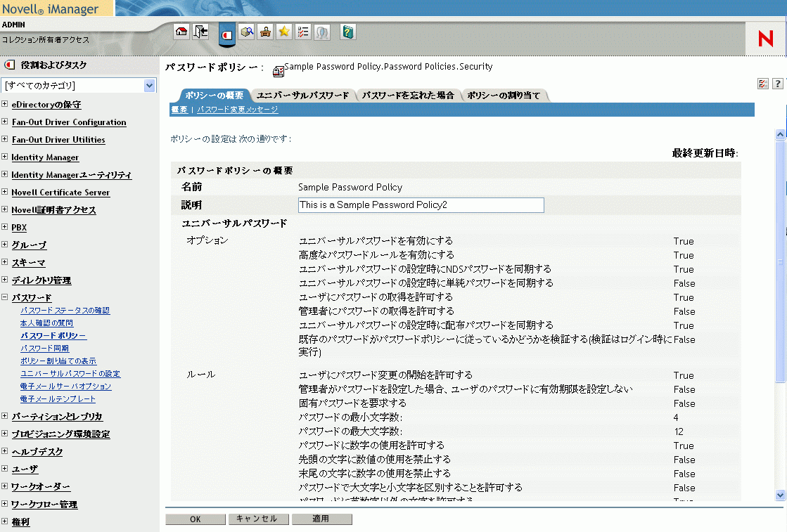
Task: Expand the Identity Manager node
Action: pyautogui.click(x=4, y=157)
